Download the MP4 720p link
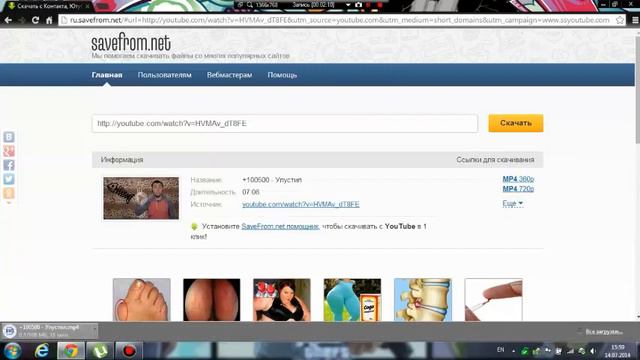The width and height of the screenshot is (640, 360). [518, 189]
